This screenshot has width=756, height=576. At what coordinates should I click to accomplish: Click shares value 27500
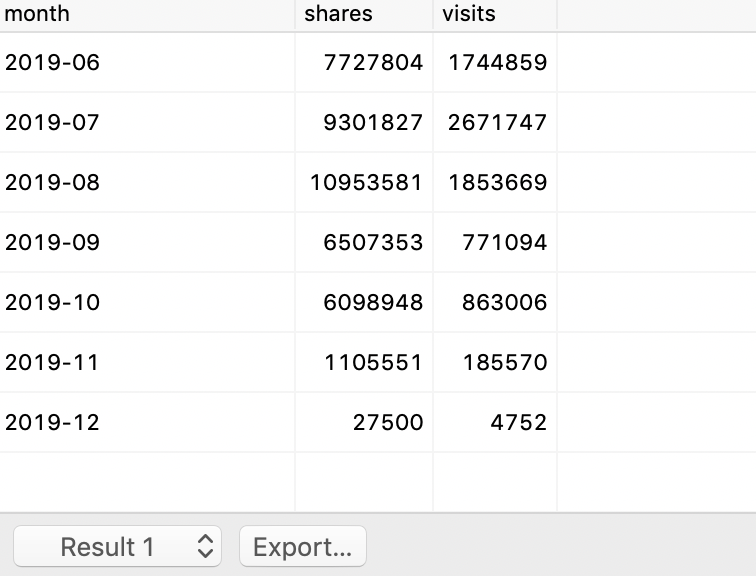click(388, 422)
